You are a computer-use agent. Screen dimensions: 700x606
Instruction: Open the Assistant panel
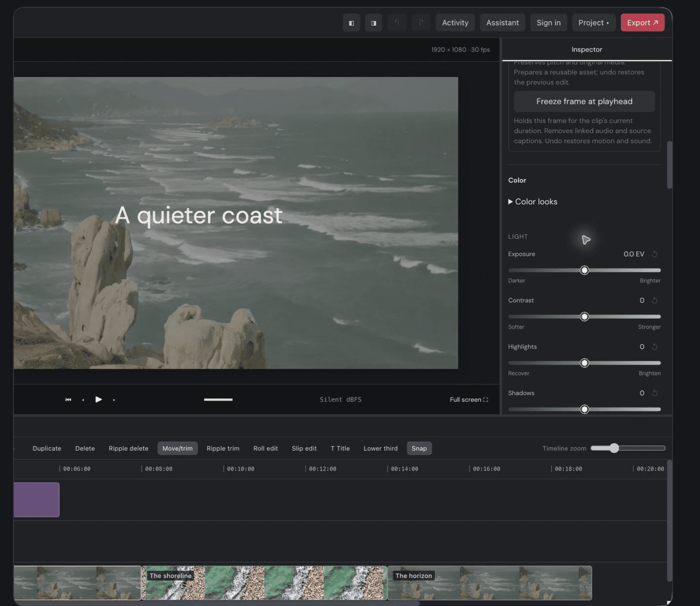502,23
